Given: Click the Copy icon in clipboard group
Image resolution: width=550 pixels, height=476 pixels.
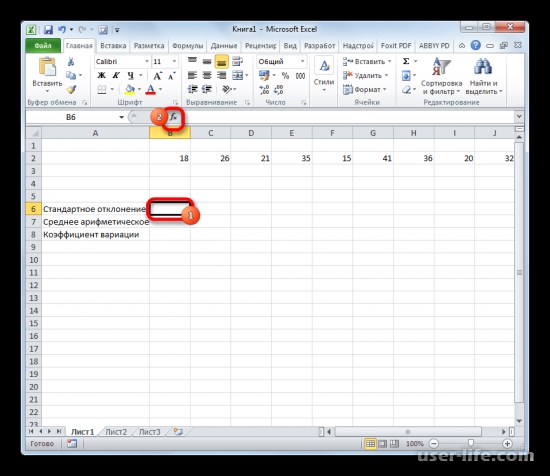Looking at the screenshot, I should 71,75.
